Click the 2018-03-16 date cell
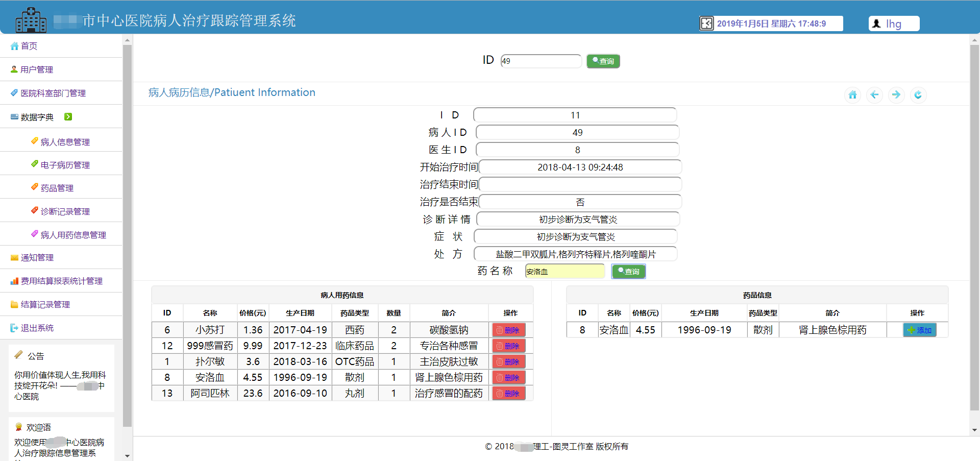Viewport: 980px width, 461px height. (300, 362)
